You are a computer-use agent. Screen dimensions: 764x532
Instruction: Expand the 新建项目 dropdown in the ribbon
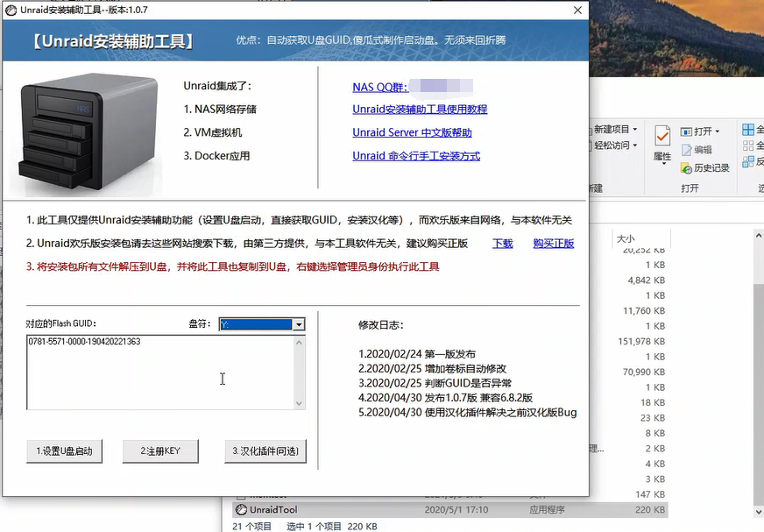point(634,130)
